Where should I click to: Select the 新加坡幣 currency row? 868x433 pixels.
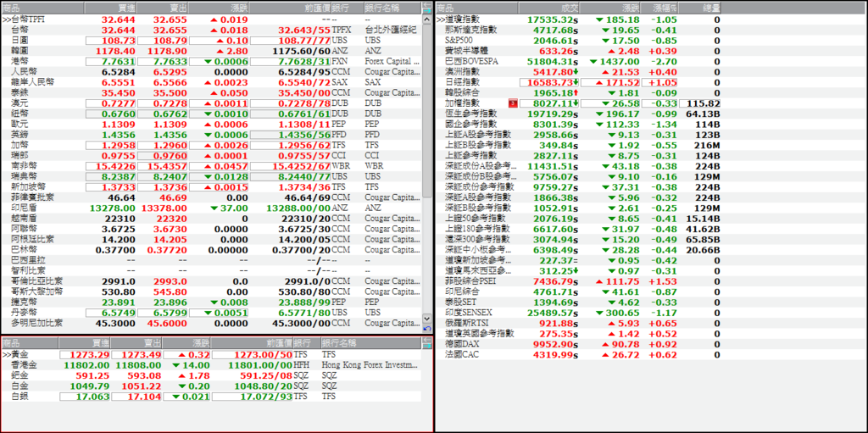(211, 186)
